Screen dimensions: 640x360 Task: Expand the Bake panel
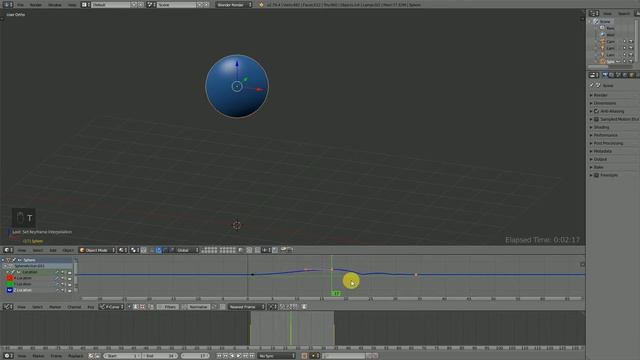[x=591, y=167]
